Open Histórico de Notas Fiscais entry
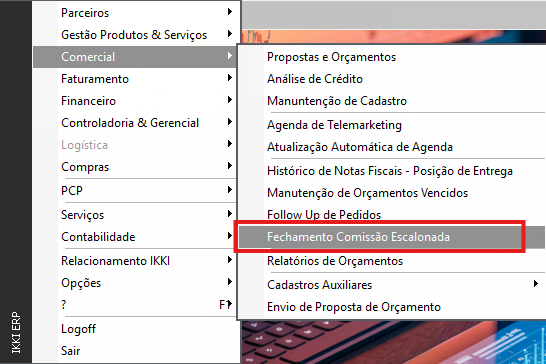This screenshot has height=364, width=546. pyautogui.click(x=391, y=171)
